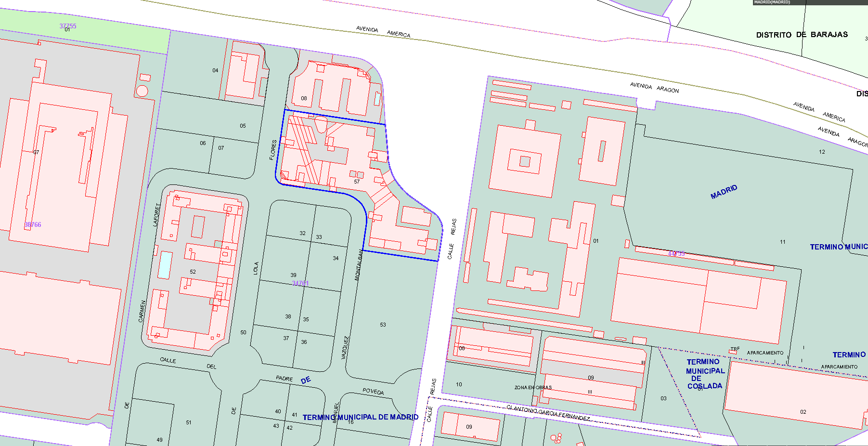Click the blue MADRID label on map

point(724,192)
